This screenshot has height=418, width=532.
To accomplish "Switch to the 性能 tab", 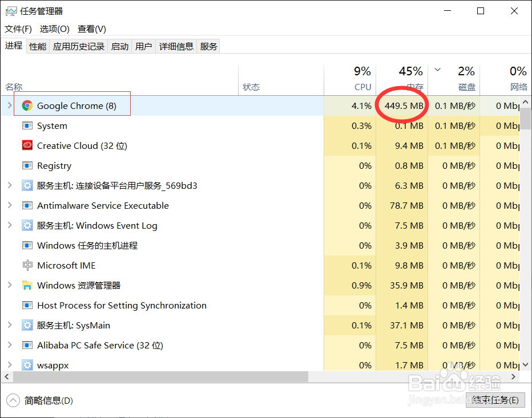I will [x=38, y=46].
